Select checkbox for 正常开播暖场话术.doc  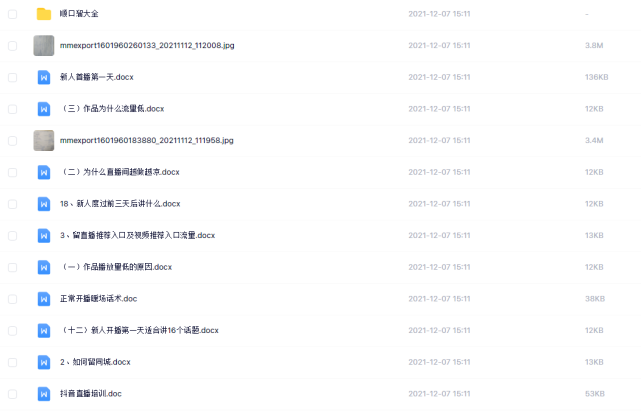coord(13,299)
